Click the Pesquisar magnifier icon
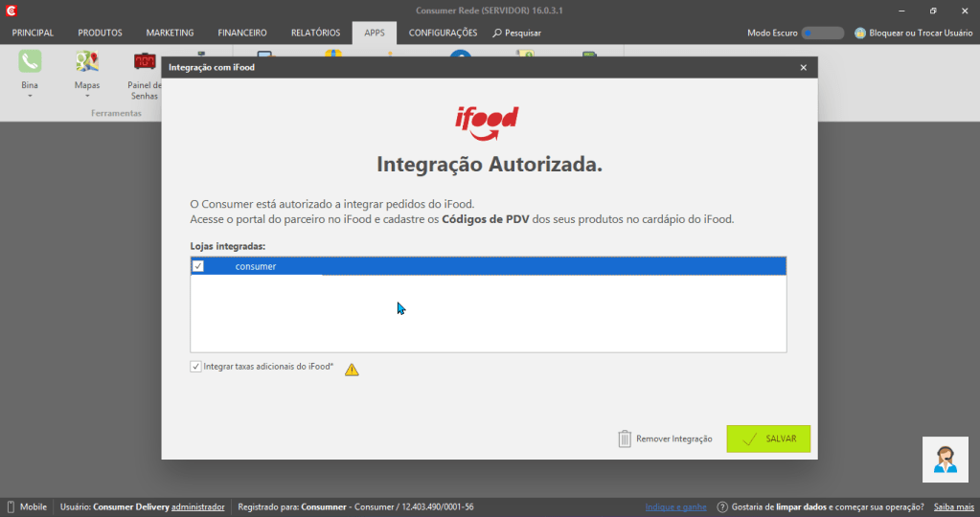 pyautogui.click(x=497, y=33)
